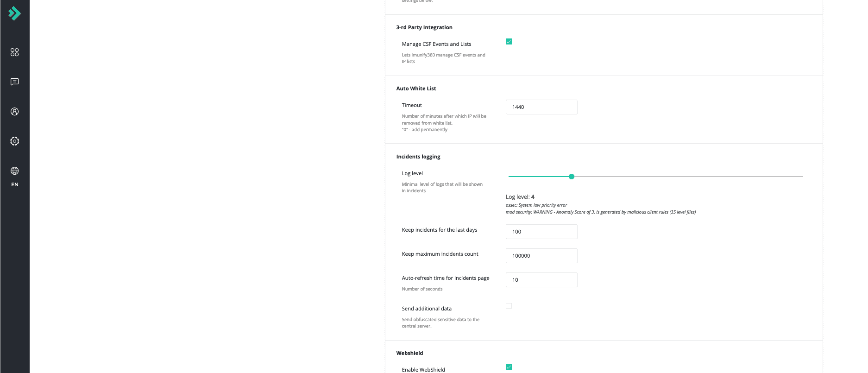Open the user account sidebar icon

(15, 112)
